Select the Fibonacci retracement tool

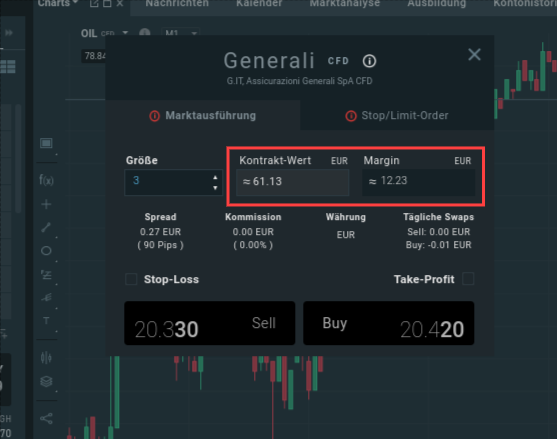point(46,275)
